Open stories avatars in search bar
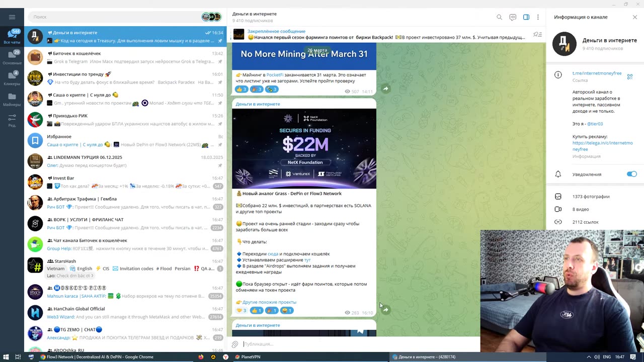The image size is (644, 362). click(x=211, y=17)
